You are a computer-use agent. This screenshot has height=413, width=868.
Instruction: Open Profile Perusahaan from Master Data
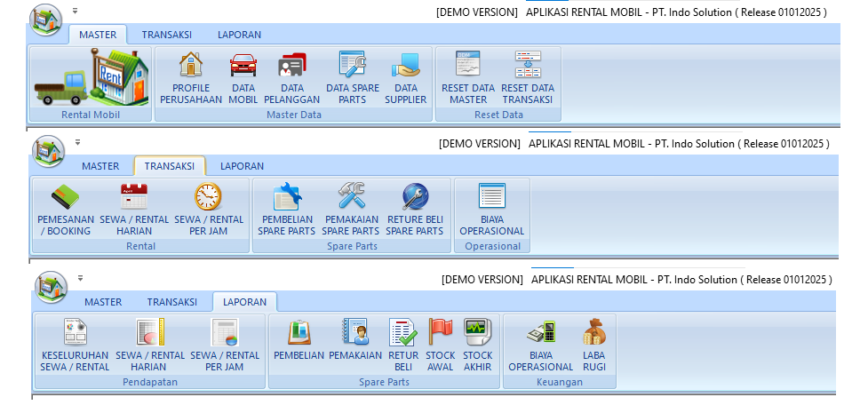pyautogui.click(x=191, y=78)
